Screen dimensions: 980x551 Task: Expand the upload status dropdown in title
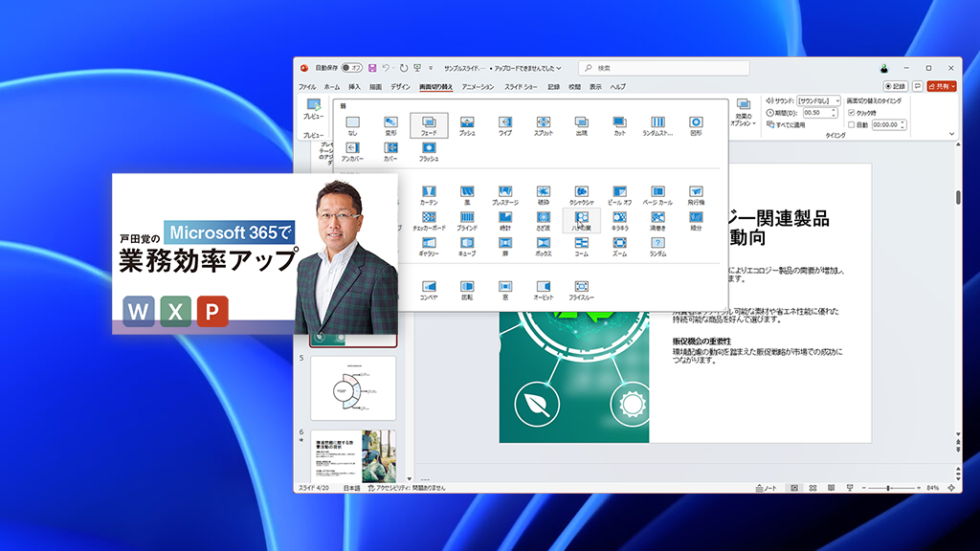(x=559, y=68)
